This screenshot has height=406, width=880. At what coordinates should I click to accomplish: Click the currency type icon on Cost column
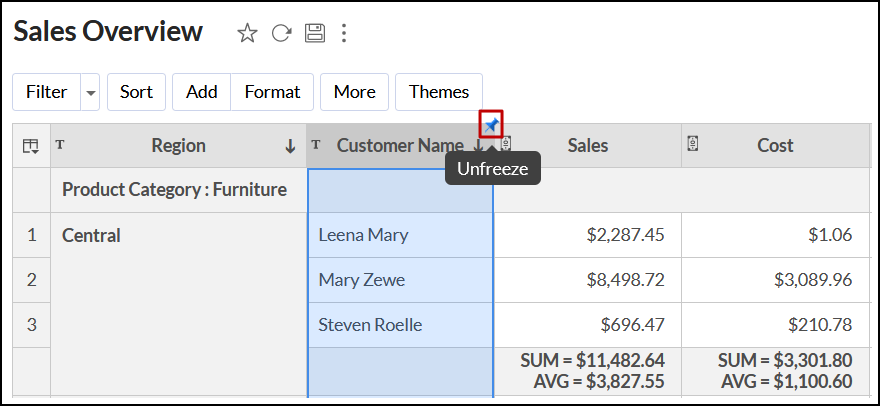pyautogui.click(x=692, y=145)
